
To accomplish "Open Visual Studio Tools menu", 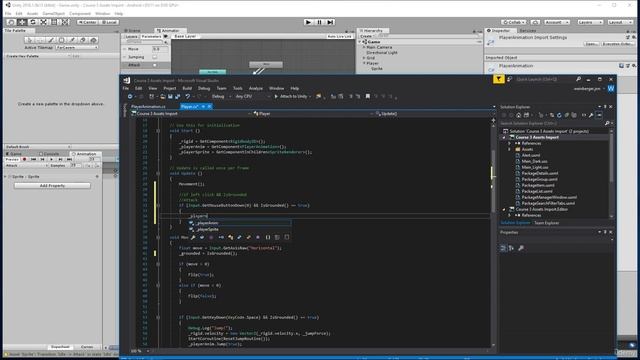I will tap(238, 88).
